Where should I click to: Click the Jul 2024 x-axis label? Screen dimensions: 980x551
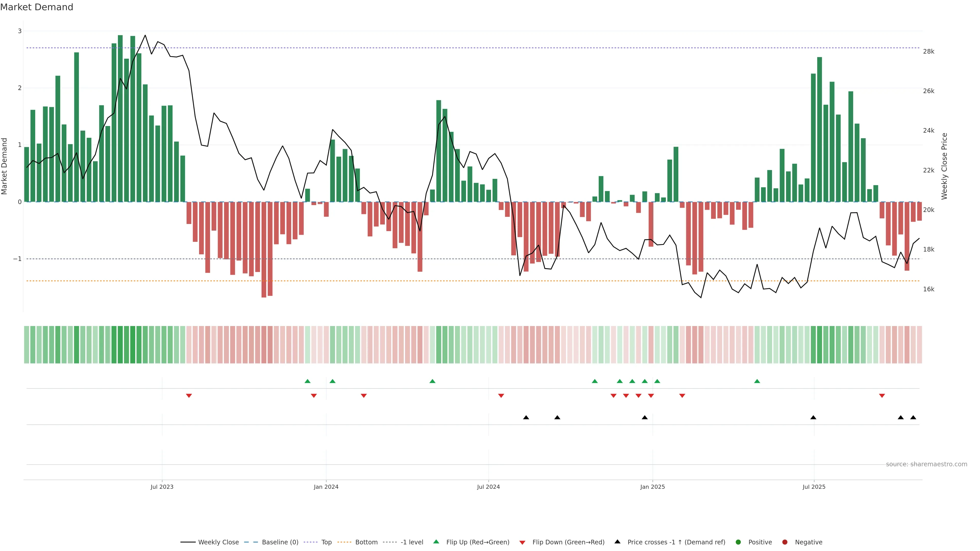point(488,487)
